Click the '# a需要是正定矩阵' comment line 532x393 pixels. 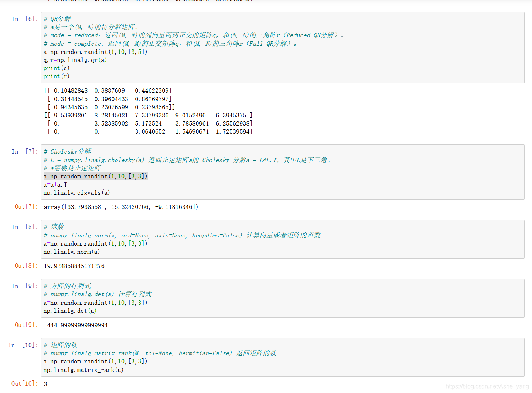pos(72,168)
